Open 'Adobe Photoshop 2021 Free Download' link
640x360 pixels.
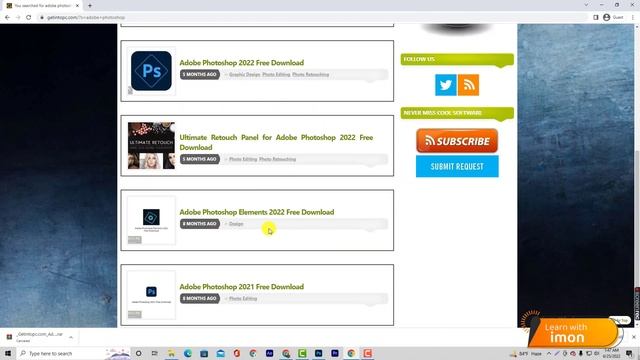click(x=242, y=287)
